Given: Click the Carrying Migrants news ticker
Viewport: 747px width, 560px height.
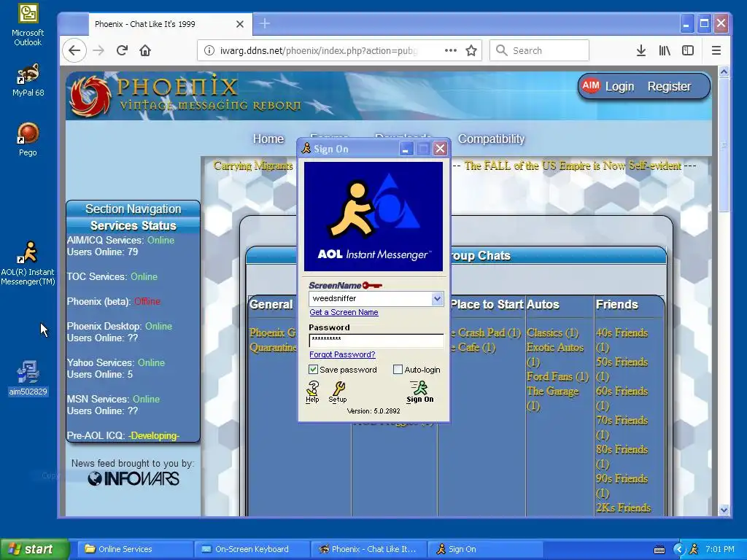Looking at the screenshot, I should pyautogui.click(x=253, y=166).
